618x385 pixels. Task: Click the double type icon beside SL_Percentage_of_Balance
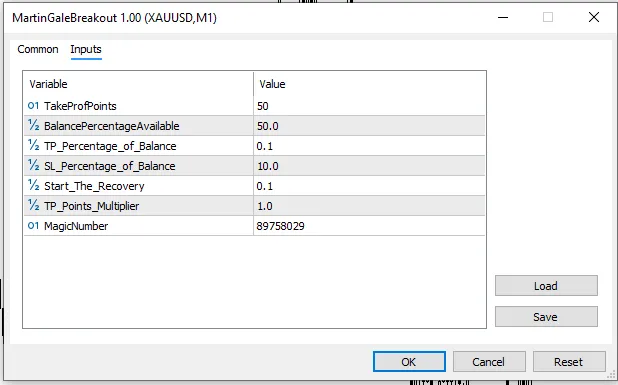click(34, 166)
